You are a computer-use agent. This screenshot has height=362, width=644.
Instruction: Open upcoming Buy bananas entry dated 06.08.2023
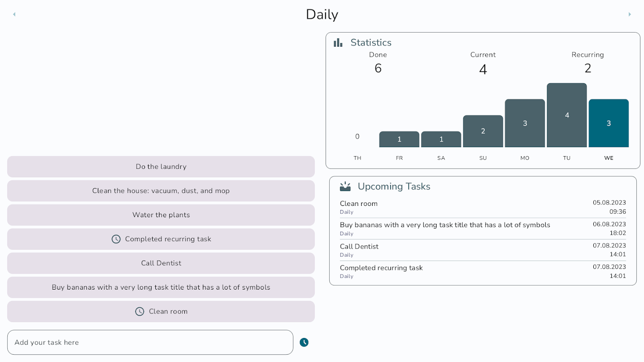tap(483, 229)
